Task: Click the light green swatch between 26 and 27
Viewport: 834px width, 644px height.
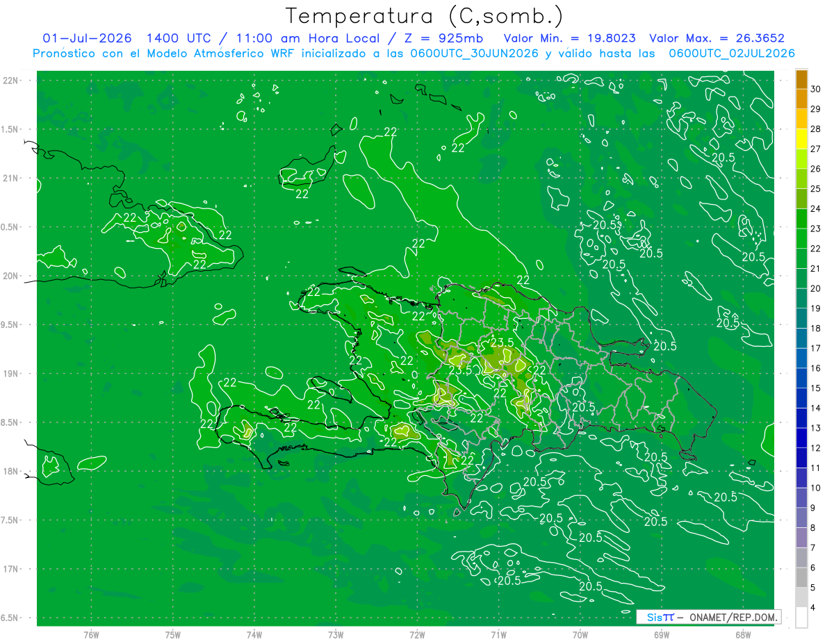Action: pos(801,158)
